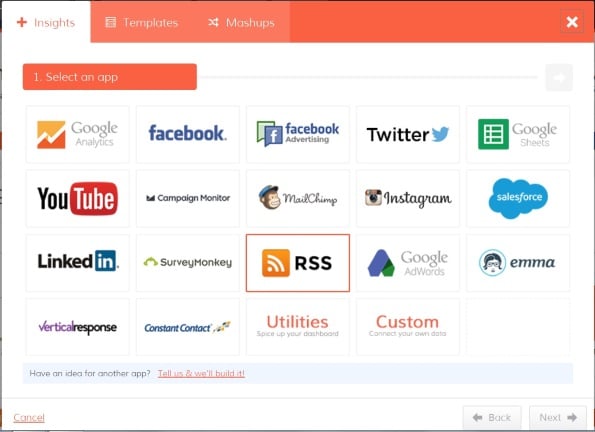This screenshot has width=595, height=432.
Task: Close the dialog with the X button
Action: click(x=572, y=22)
